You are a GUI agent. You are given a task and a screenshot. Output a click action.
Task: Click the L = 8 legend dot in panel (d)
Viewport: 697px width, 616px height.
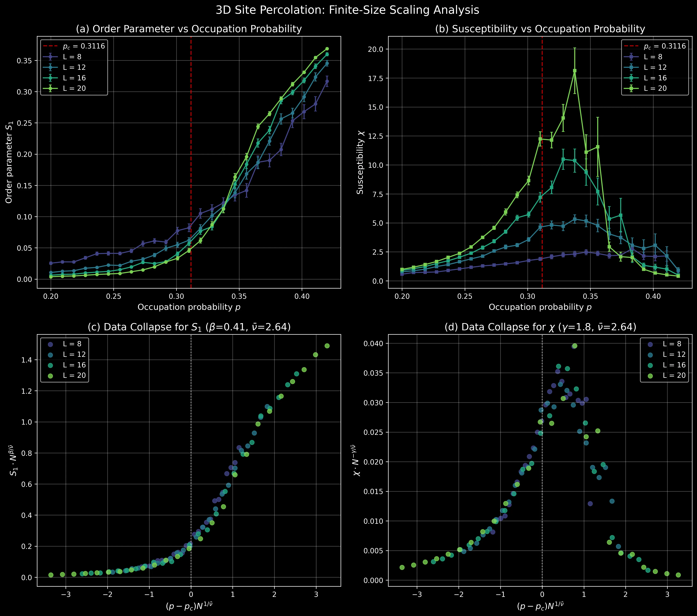[650, 344]
